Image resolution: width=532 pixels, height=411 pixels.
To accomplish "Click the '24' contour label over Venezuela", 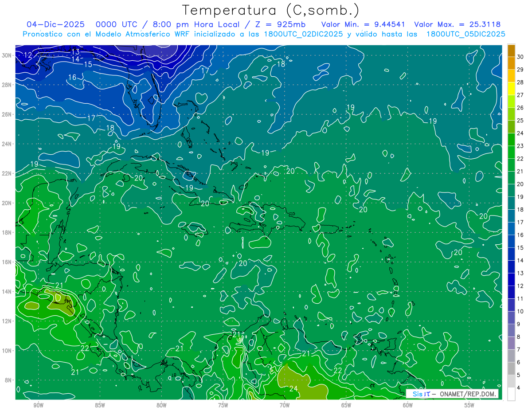I will coord(293,389).
